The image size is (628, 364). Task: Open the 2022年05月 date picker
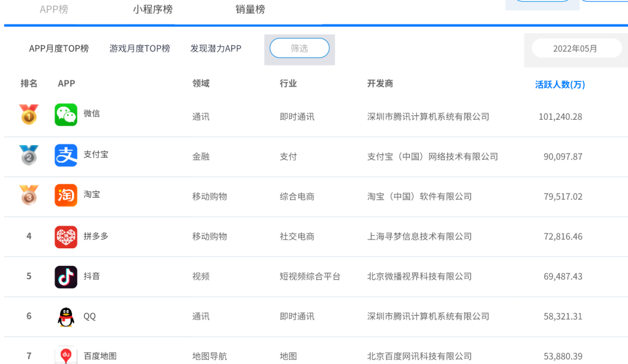[575, 48]
